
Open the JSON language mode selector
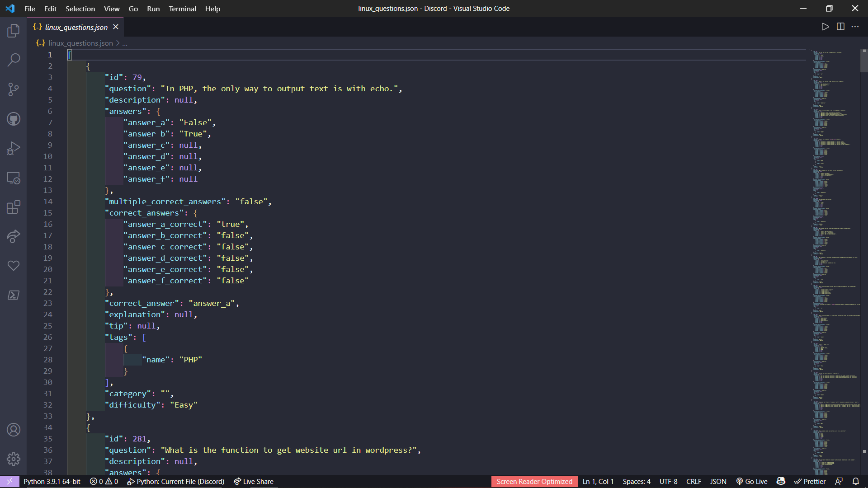pyautogui.click(x=718, y=481)
